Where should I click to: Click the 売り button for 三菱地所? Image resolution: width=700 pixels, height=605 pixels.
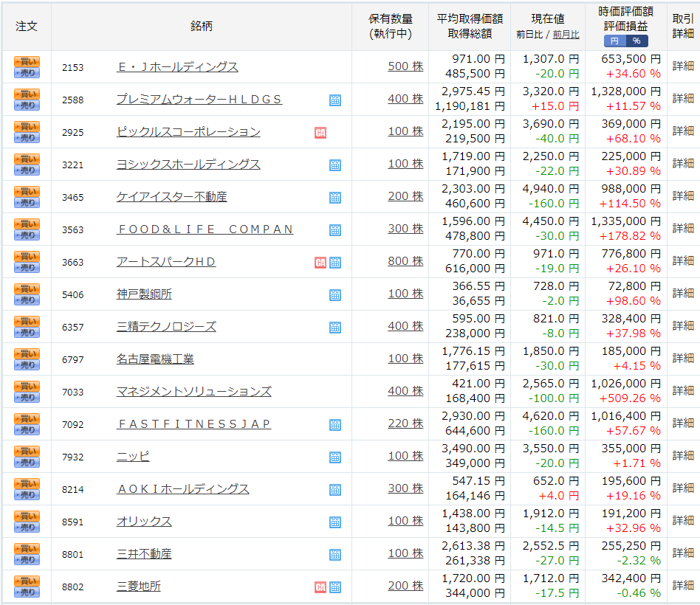point(27,592)
